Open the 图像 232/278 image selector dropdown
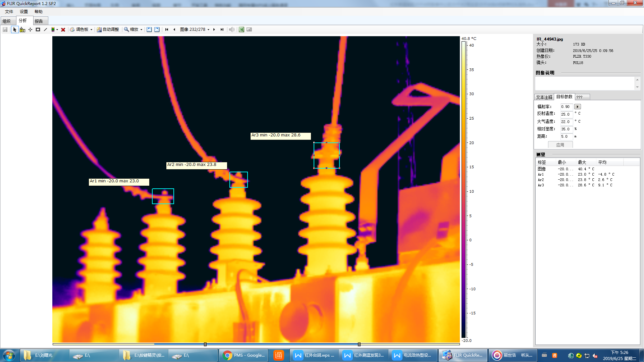Viewport: 644px width, 362px height. [195, 29]
